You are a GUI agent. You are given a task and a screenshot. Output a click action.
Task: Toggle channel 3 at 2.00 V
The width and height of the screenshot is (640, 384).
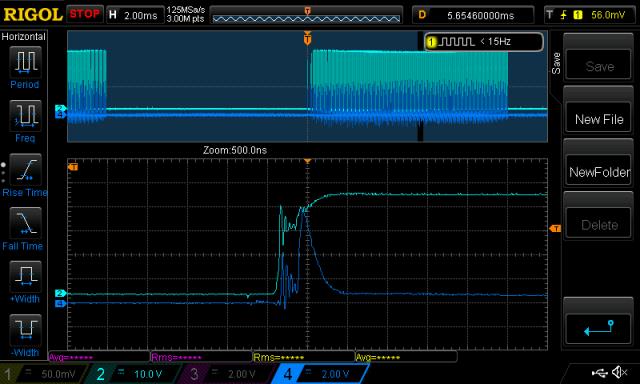pos(227,374)
